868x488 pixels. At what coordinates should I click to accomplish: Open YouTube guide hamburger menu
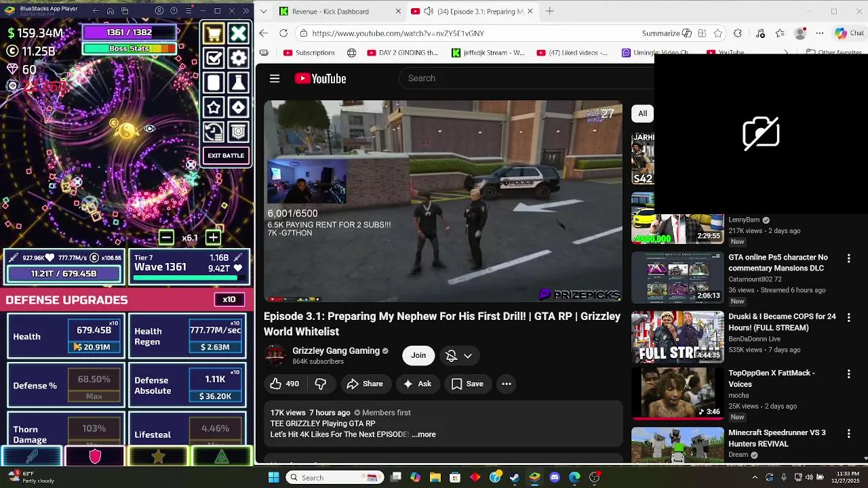[275, 79]
